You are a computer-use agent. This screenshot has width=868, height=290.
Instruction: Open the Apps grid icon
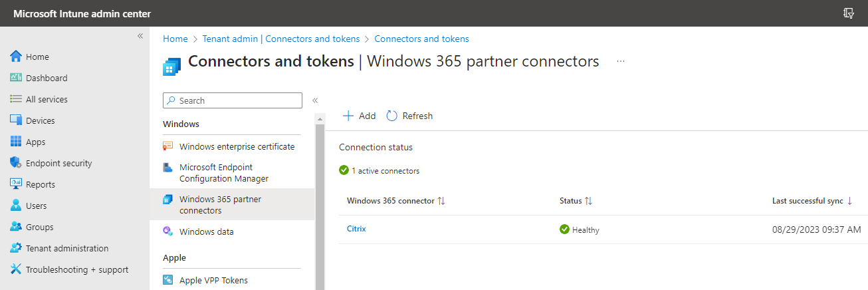[17, 142]
